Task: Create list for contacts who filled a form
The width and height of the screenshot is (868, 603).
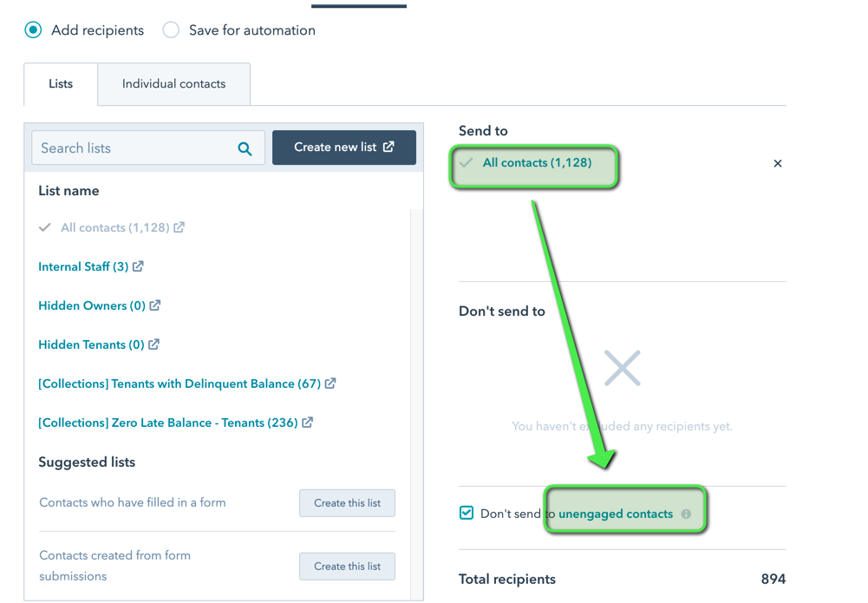Action: pos(347,502)
